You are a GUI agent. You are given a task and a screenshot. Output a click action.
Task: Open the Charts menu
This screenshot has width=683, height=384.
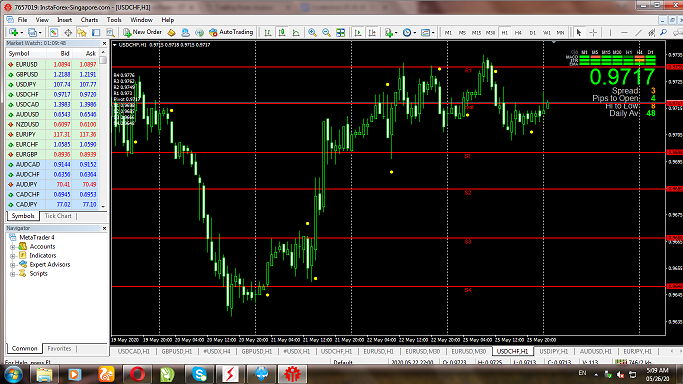[89, 20]
